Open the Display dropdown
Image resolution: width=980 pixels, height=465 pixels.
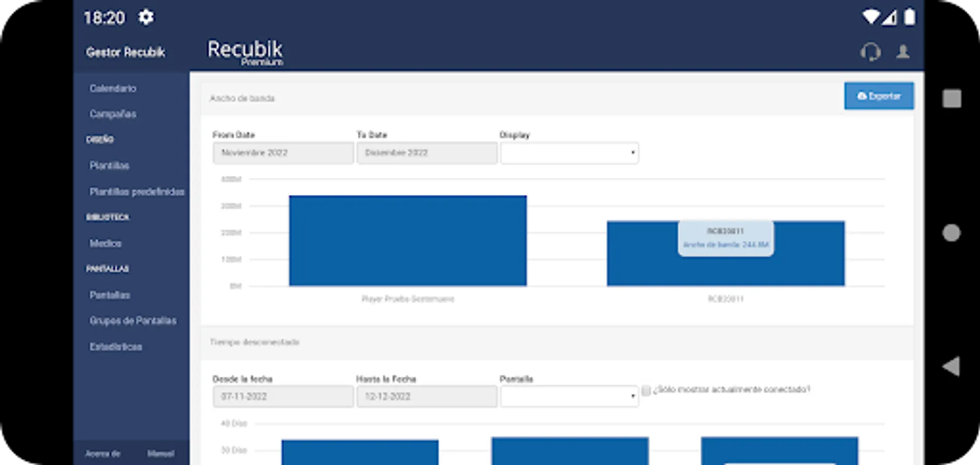569,153
